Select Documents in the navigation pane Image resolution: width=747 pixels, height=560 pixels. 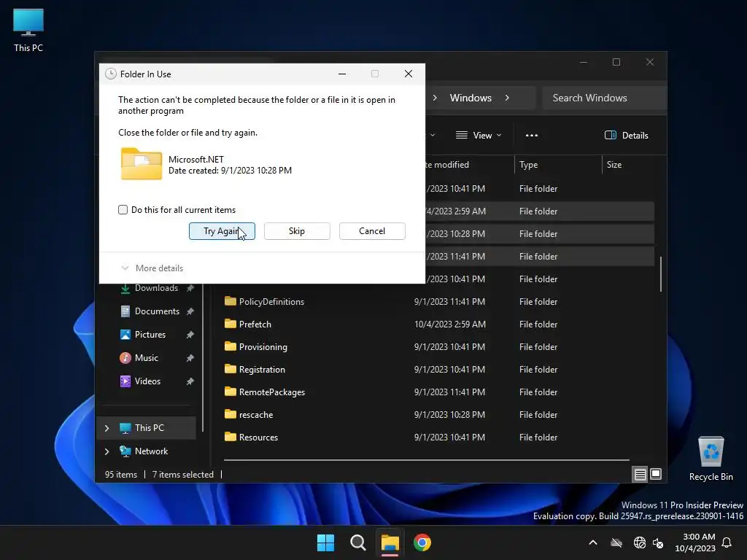[158, 311]
